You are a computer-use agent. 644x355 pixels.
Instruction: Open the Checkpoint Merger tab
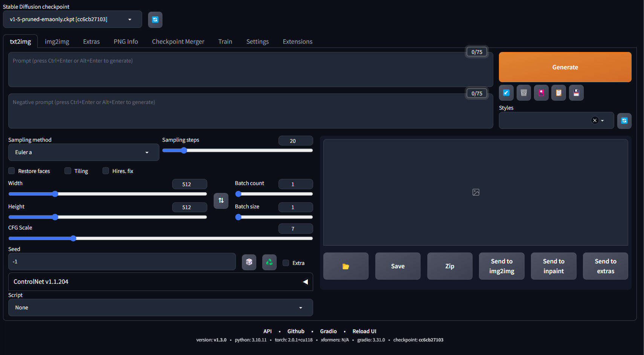(x=178, y=41)
